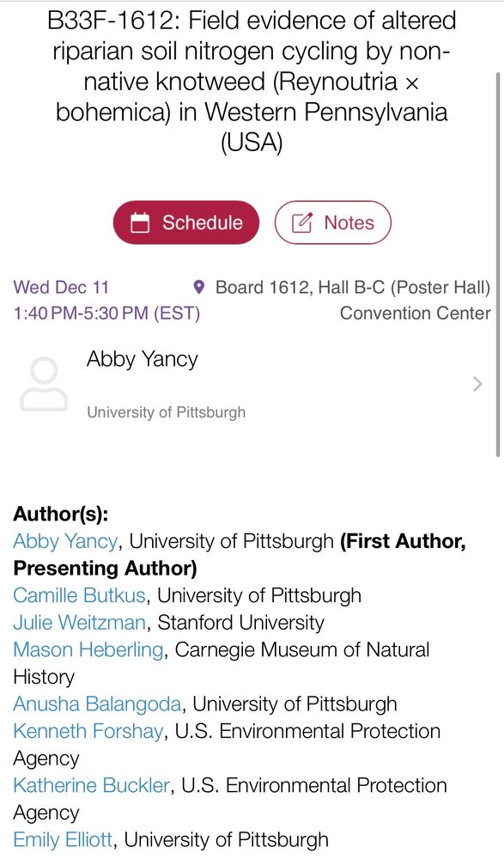Open Notes for this session
The image size is (504, 859).
click(331, 222)
